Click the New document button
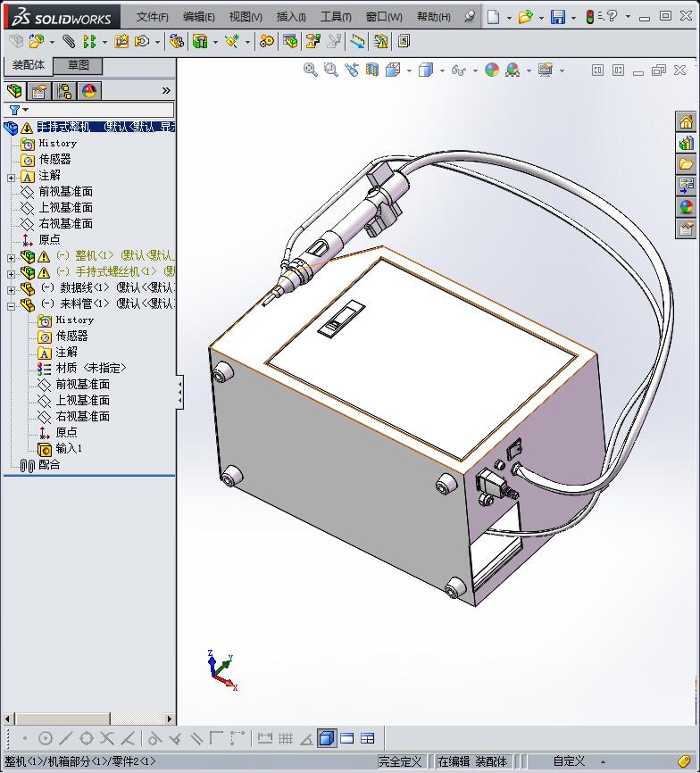Screen dimensions: 700x773 tap(494, 17)
